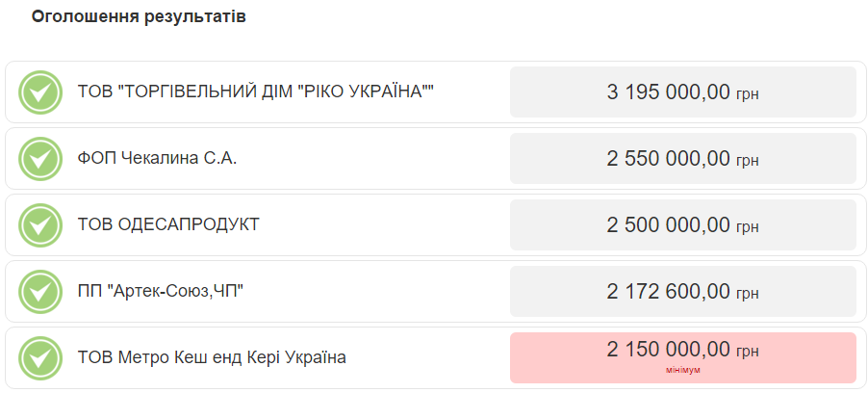Open ПП "Артек-Союз,ЧП" bidder name

pyautogui.click(x=161, y=292)
